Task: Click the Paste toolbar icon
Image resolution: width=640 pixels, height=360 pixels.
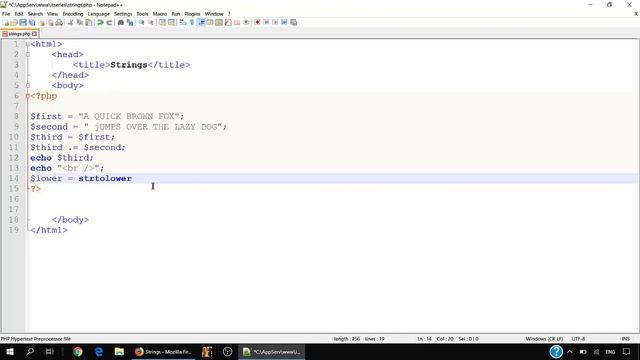Action: pyautogui.click(x=89, y=22)
